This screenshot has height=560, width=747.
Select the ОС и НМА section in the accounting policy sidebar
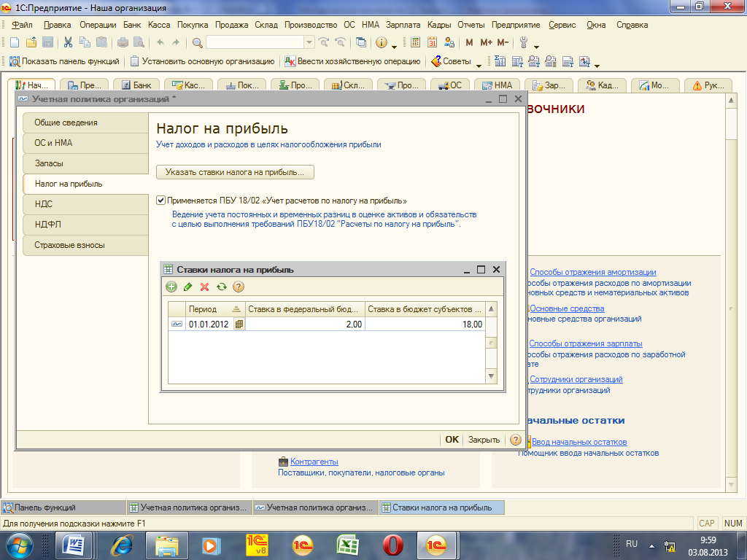pyautogui.click(x=86, y=143)
